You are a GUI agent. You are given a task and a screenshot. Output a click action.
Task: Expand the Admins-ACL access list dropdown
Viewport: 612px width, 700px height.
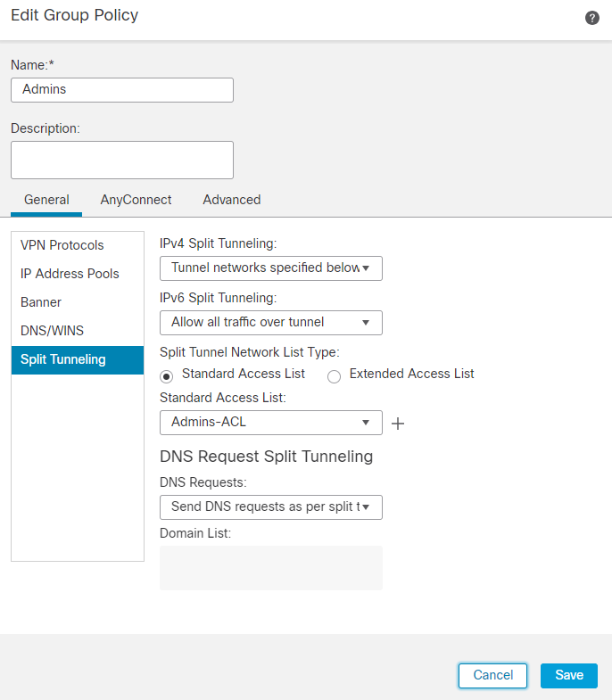(x=270, y=423)
